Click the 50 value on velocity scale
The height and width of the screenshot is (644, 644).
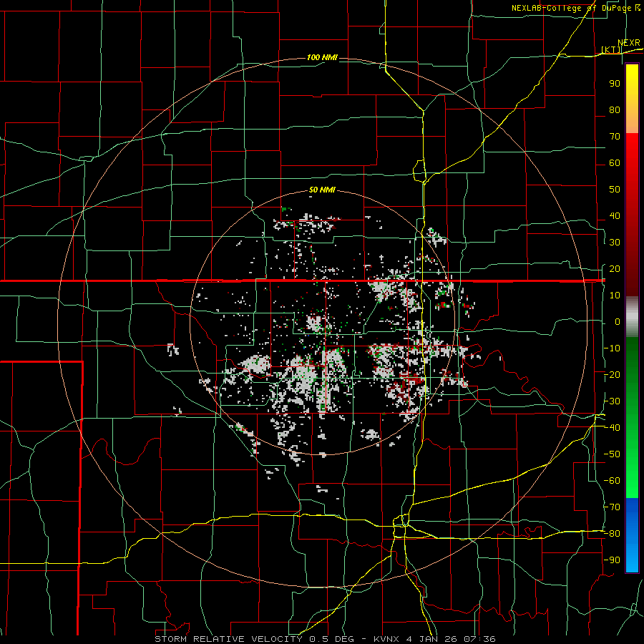tap(615, 190)
